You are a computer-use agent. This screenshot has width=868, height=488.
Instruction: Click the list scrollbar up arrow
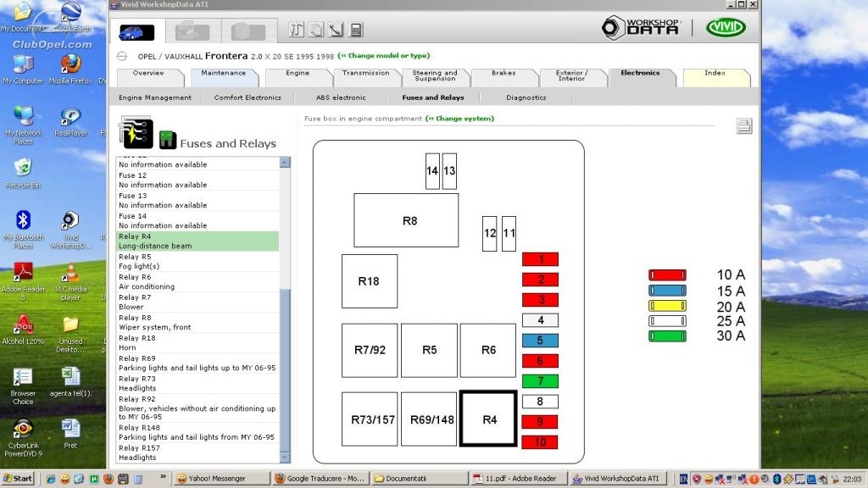tap(285, 162)
